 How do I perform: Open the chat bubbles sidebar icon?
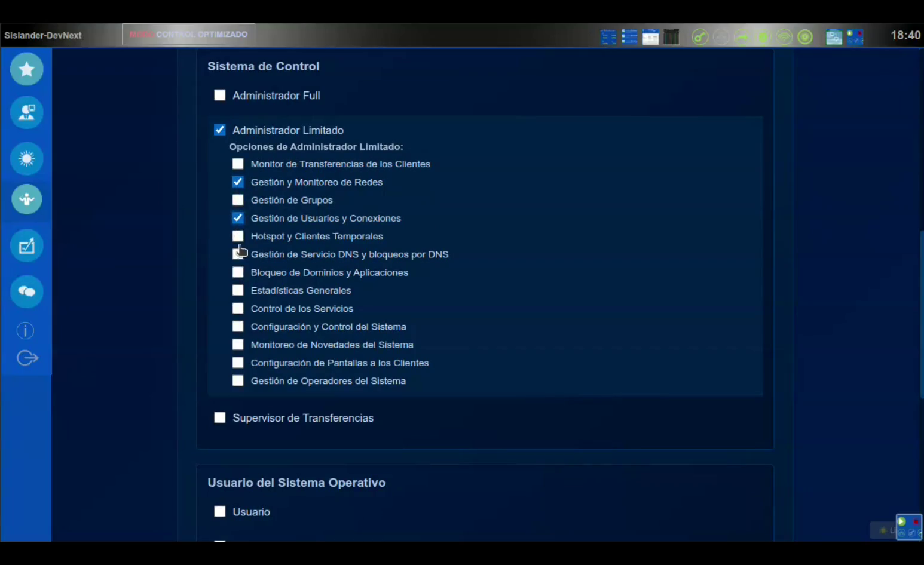[x=26, y=291]
